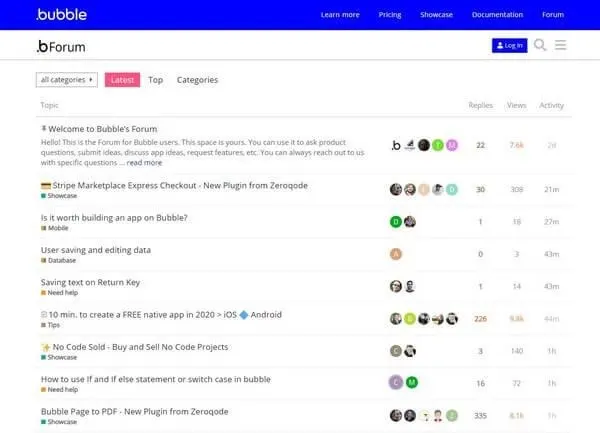Open Welcome to Bubble's Forum topic

pos(103,129)
